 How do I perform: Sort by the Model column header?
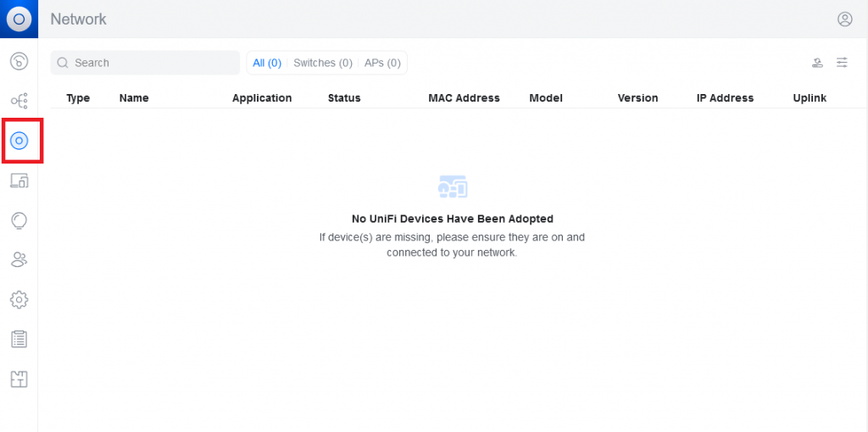coord(546,98)
